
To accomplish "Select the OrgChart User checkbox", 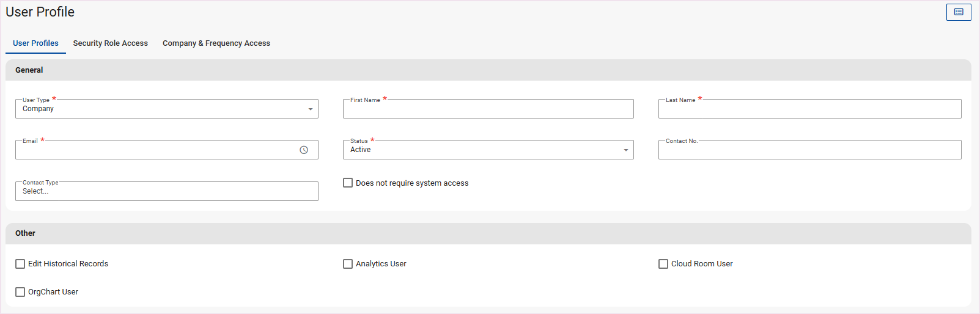I will click(20, 292).
